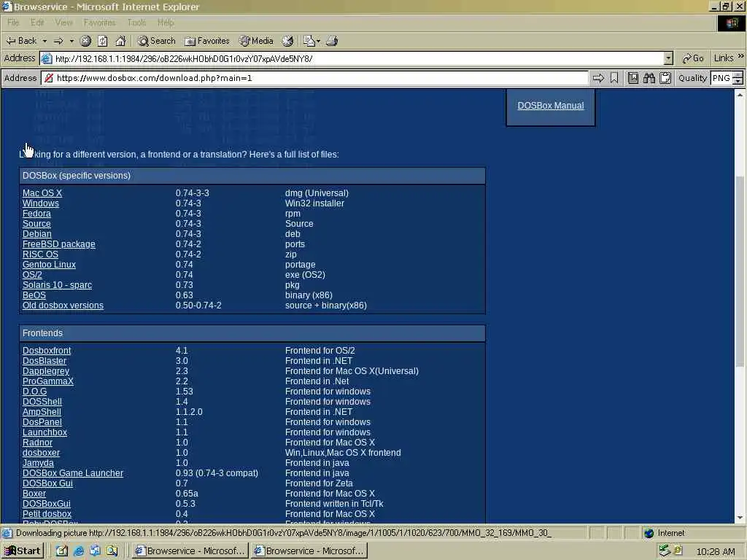
Task: Open the Dosboxfront frontend link
Action: 47,351
